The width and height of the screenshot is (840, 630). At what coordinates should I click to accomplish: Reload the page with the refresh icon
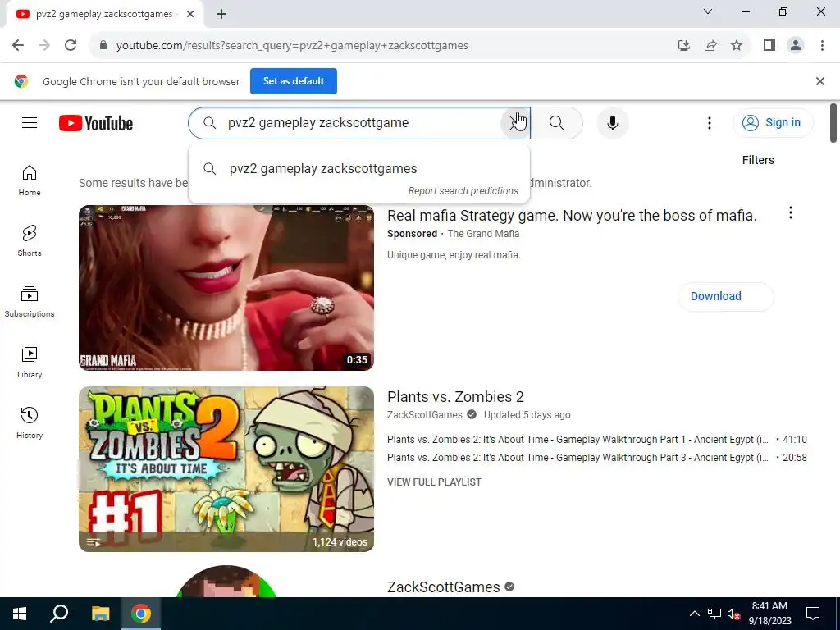pyautogui.click(x=71, y=46)
